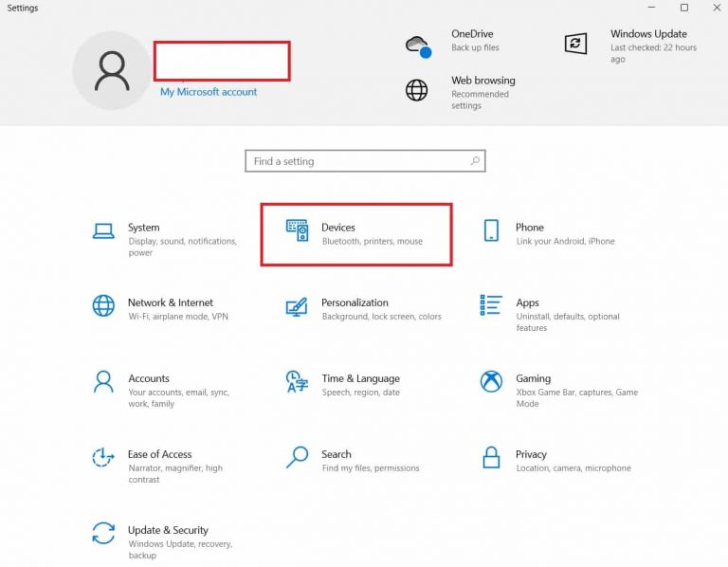The image size is (728, 567).
Task: Click the user profile avatar picture
Action: (x=111, y=71)
